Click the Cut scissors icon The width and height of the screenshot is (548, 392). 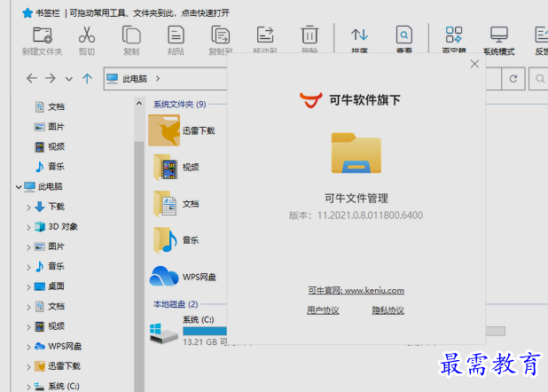click(x=87, y=35)
